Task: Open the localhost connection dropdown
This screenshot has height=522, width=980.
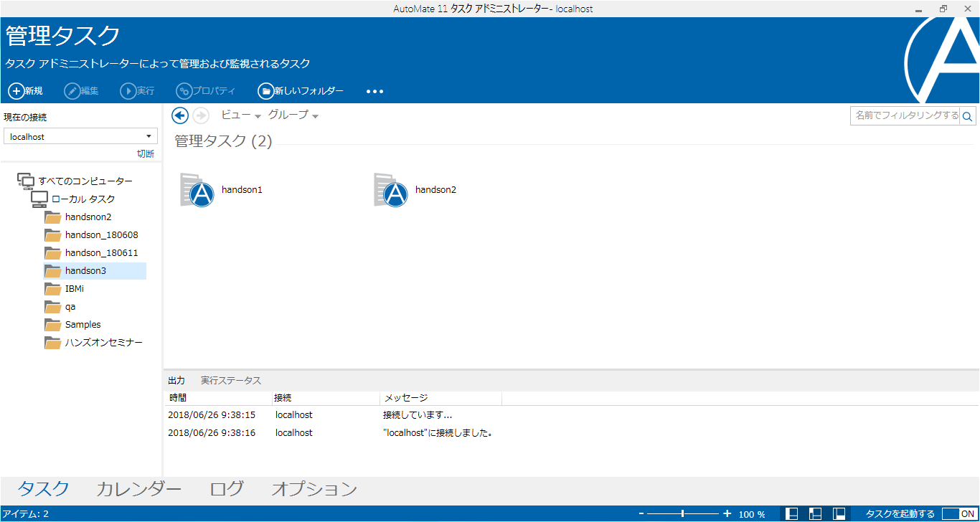Action: (80, 136)
